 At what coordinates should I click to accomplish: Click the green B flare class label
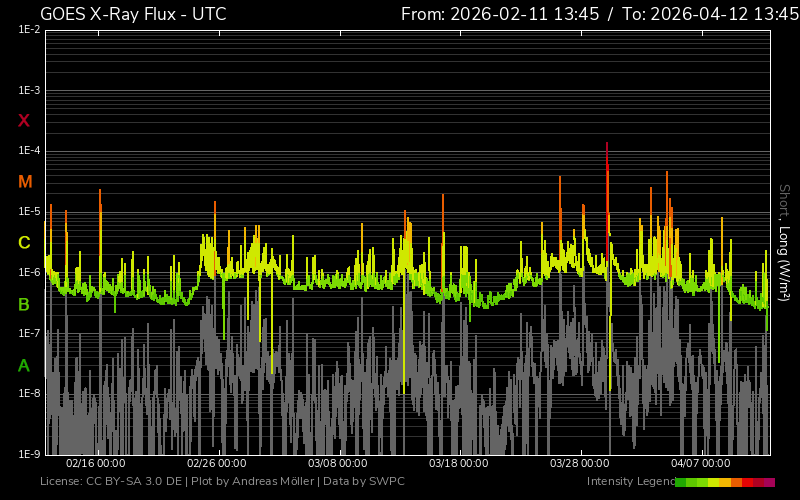pyautogui.click(x=24, y=304)
